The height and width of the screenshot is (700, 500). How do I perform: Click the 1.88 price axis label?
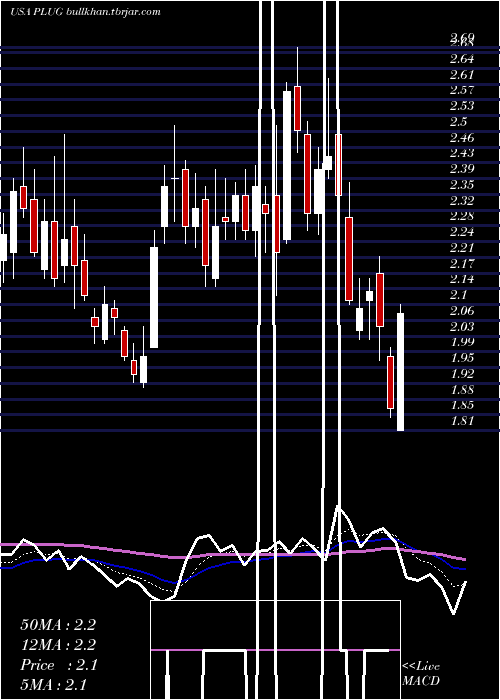click(x=462, y=390)
